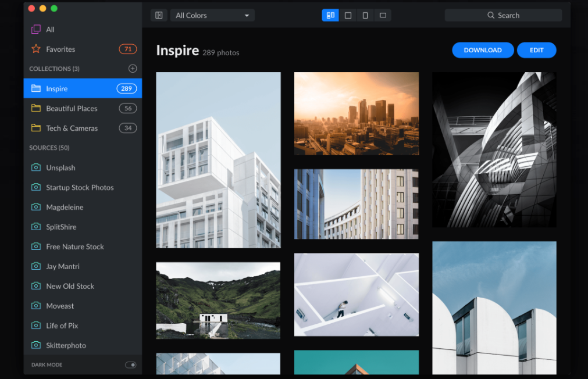
Task: Click the Tech & Cameras folder icon
Action: point(36,128)
